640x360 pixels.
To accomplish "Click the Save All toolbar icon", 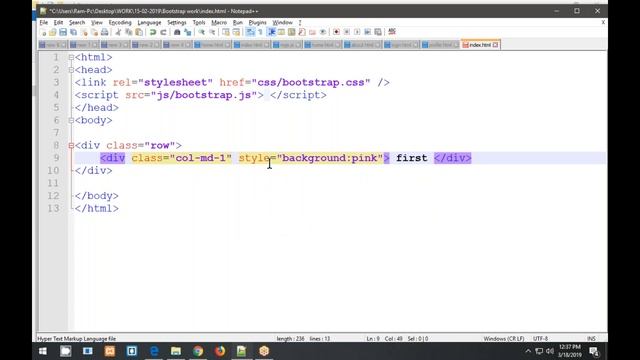I will click(x=73, y=32).
